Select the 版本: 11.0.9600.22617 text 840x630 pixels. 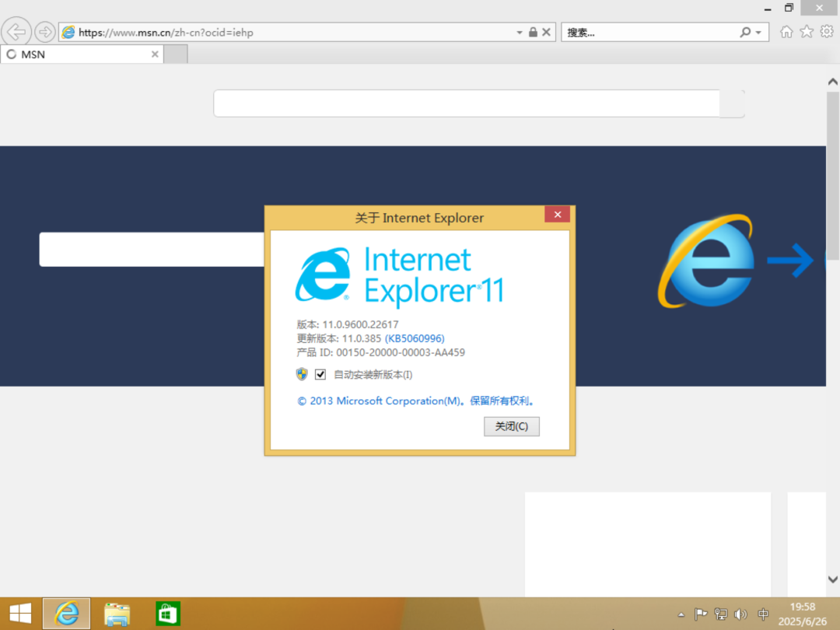click(x=347, y=324)
